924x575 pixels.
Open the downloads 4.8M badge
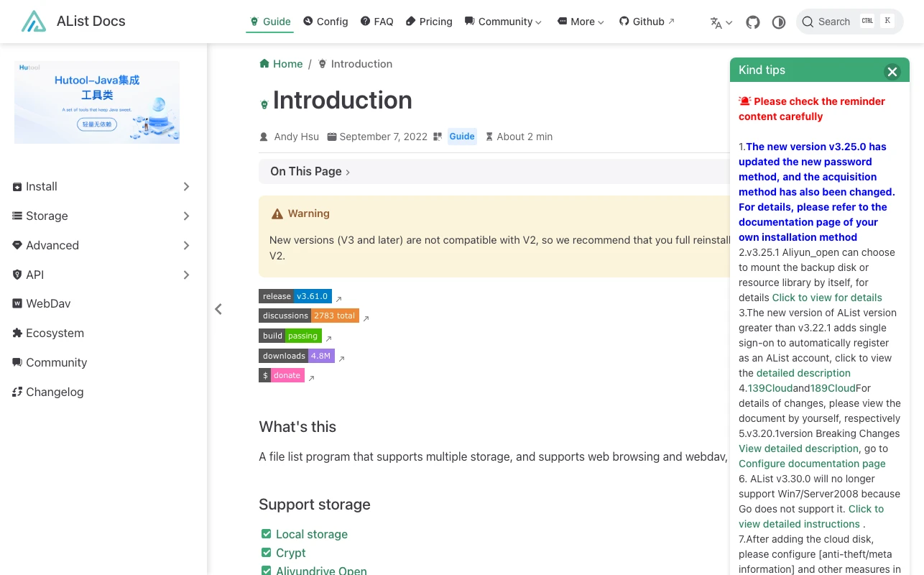click(297, 356)
